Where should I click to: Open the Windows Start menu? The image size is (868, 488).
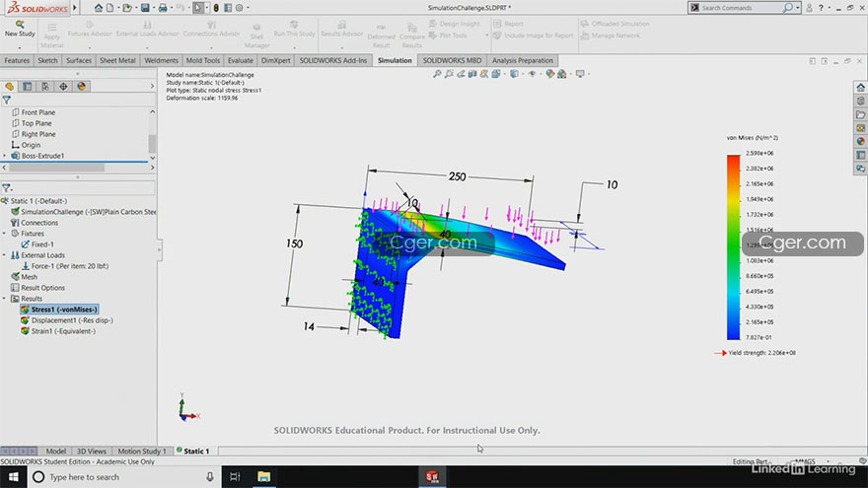(13, 476)
